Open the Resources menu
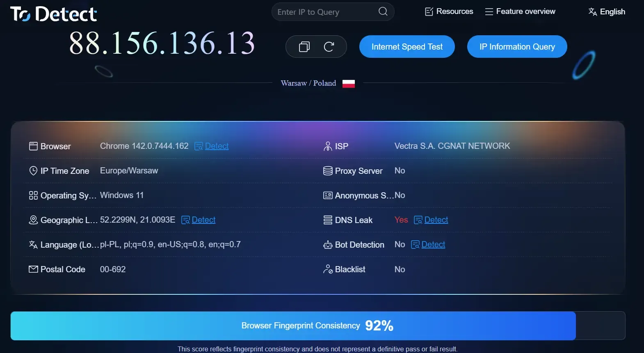Screen dimensions: 644x353 pos(449,11)
